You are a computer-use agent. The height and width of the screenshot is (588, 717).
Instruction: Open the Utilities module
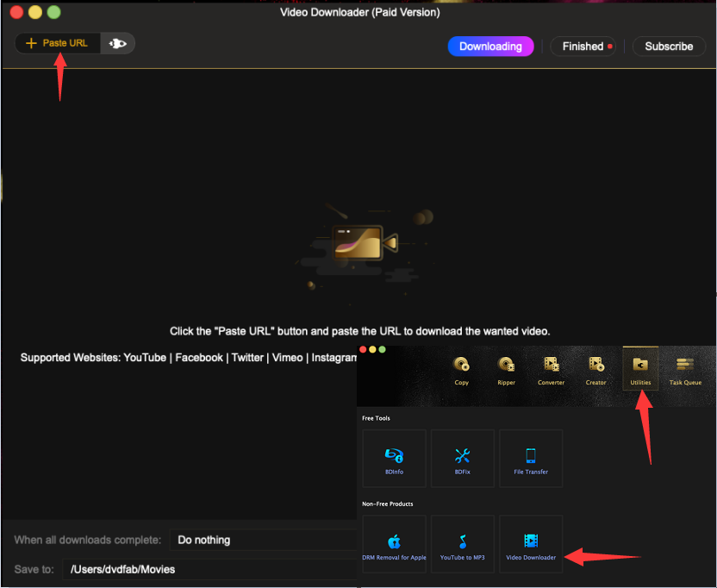(640, 369)
